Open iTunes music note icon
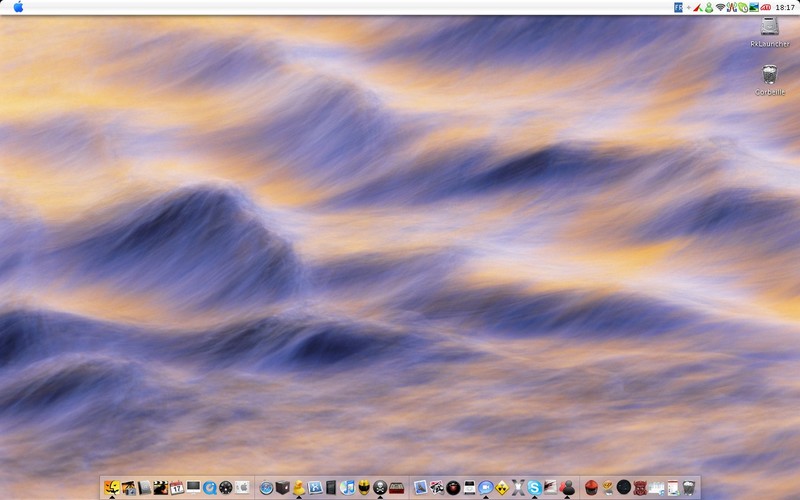 (347, 488)
